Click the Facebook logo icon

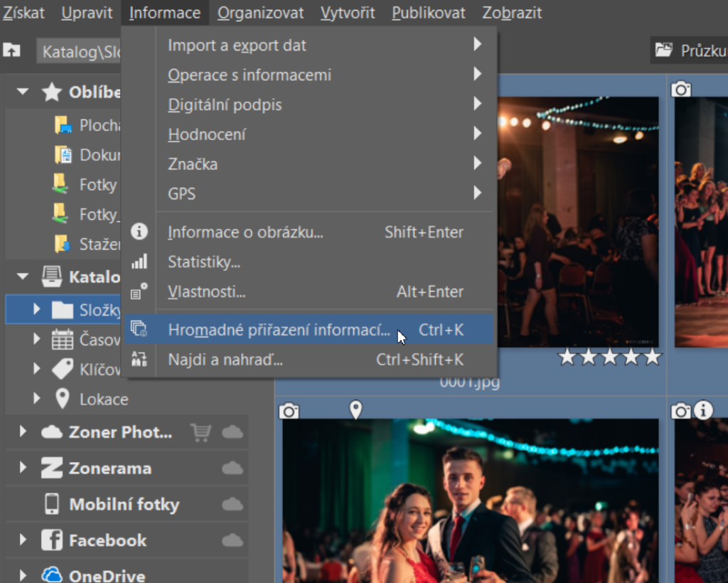pyautogui.click(x=51, y=540)
